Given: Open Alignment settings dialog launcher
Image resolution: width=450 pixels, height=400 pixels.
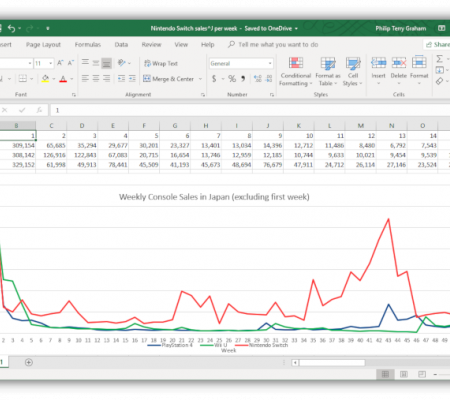Looking at the screenshot, I should tap(203, 95).
